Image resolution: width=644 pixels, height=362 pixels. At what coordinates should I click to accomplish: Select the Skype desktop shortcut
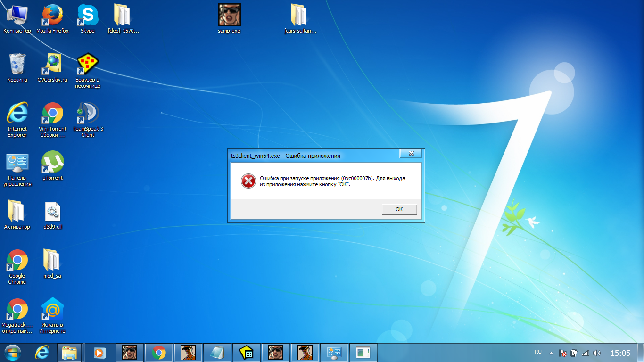(88, 19)
